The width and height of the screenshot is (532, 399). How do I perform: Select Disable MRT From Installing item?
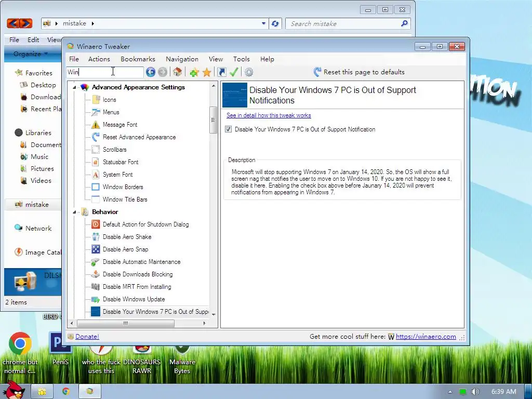137,287
